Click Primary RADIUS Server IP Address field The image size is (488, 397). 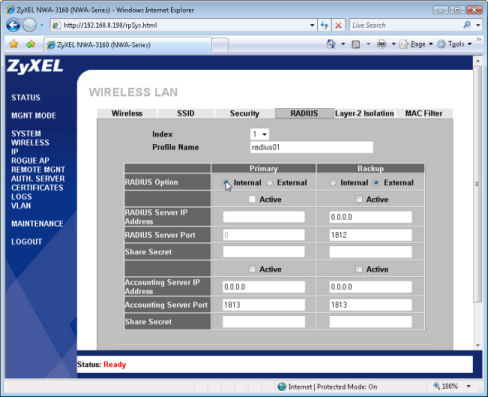click(264, 217)
